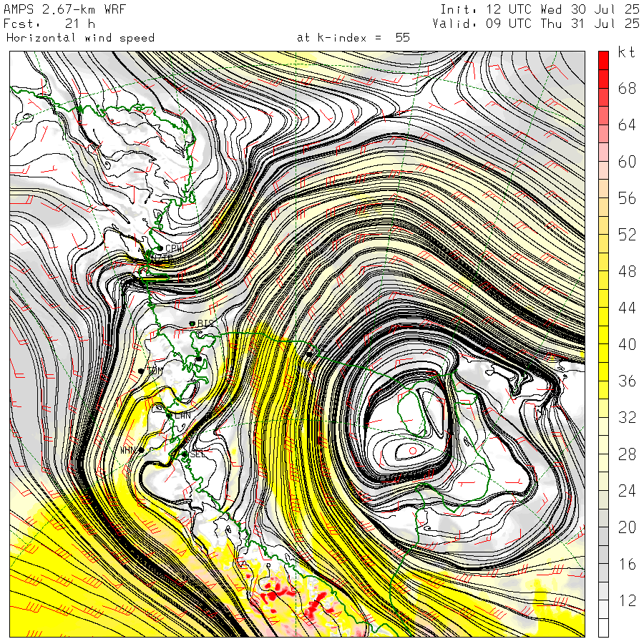This screenshot has width=644, height=644.
Task: Click the 60 value on the color scale
Action: click(x=627, y=162)
